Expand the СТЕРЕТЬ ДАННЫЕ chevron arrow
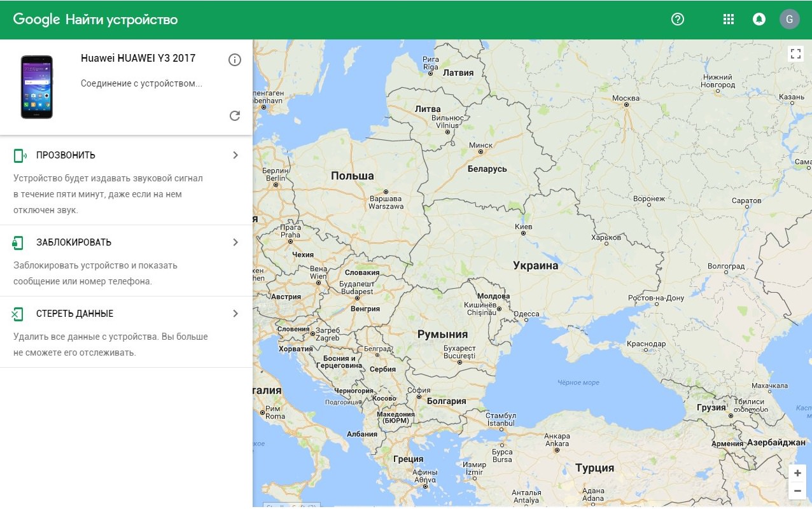Viewport: 812px width, 509px height. (x=235, y=314)
